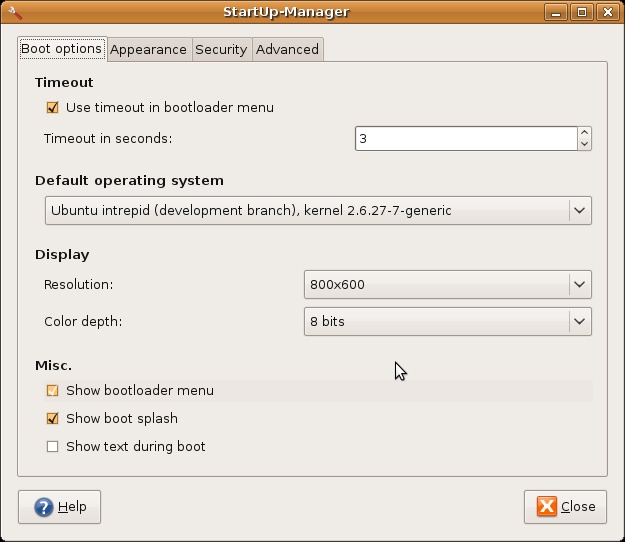Screen dimensions: 625x542
Task: Click the Display section heading
Action: pos(62,255)
